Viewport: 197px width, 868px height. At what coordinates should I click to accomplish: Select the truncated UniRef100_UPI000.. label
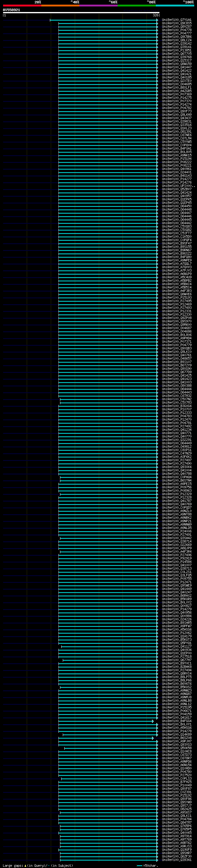click(x=178, y=186)
